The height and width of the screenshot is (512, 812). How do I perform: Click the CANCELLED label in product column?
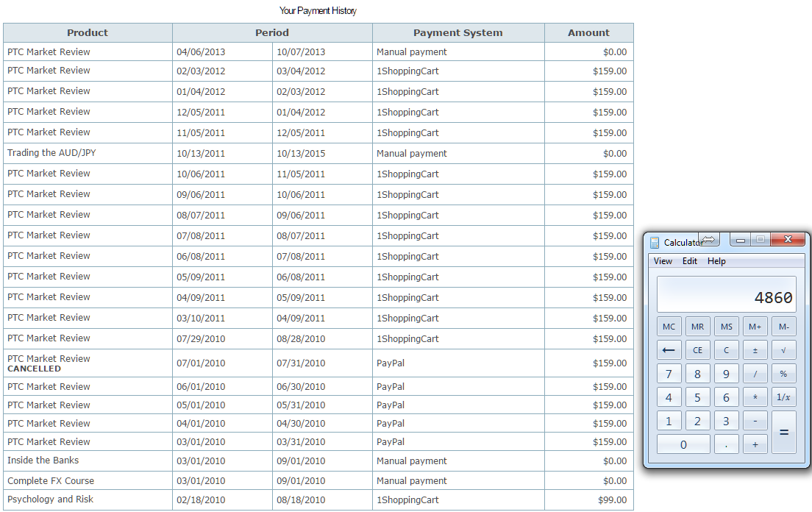34,369
